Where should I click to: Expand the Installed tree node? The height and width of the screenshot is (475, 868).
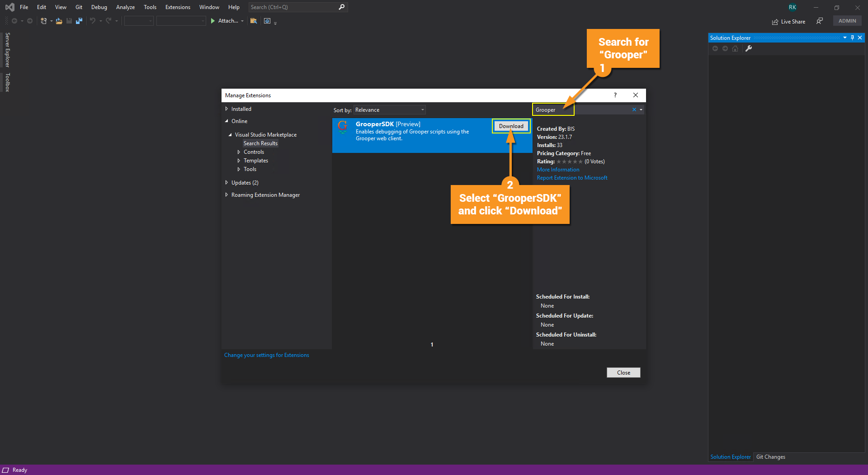click(226, 109)
